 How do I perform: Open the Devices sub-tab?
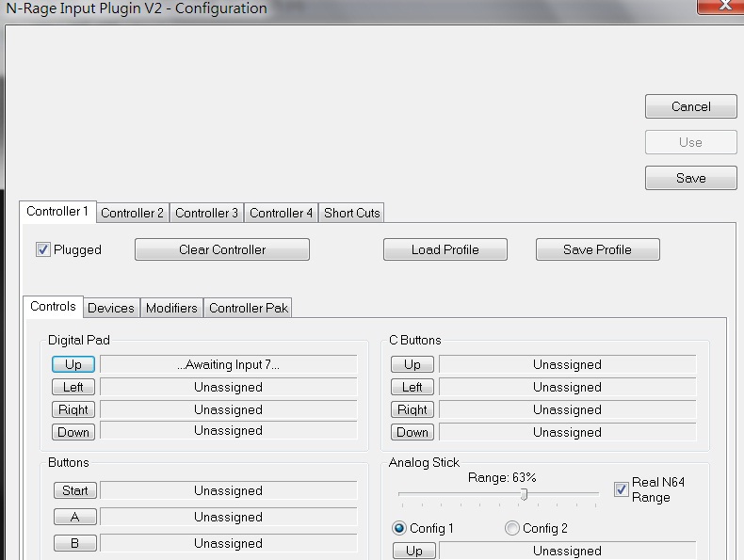coord(111,308)
